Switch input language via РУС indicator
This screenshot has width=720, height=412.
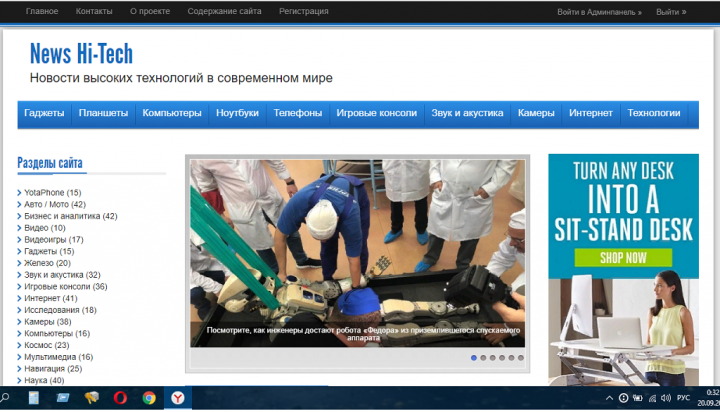point(683,398)
